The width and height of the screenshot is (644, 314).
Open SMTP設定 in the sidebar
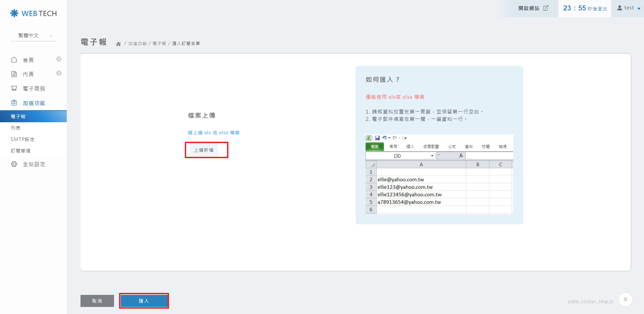(x=22, y=139)
